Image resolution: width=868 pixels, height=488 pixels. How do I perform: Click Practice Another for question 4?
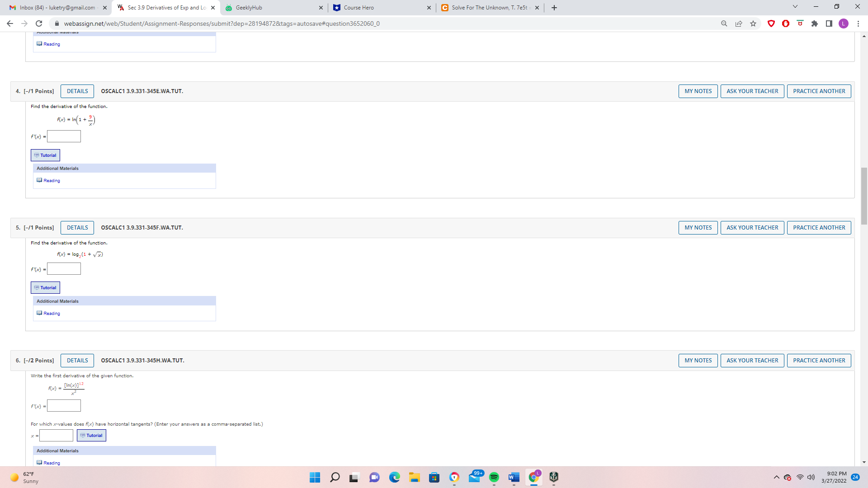[819, 91]
